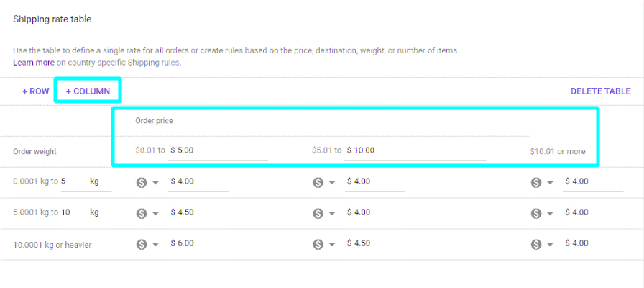Open the Learn more link
644x288 pixels.
(x=34, y=63)
